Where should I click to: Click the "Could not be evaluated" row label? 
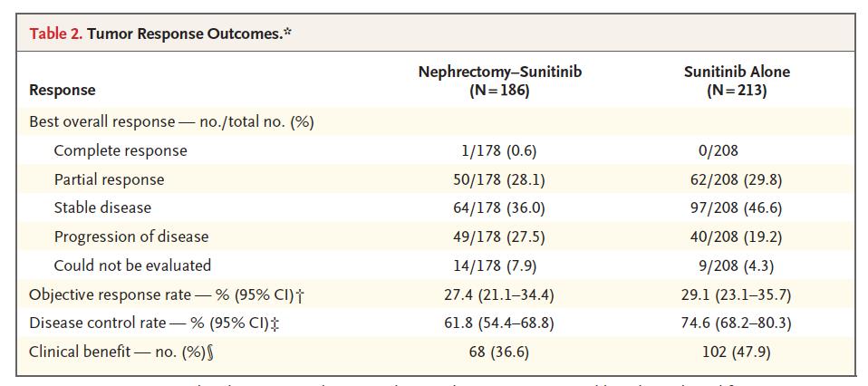point(132,265)
